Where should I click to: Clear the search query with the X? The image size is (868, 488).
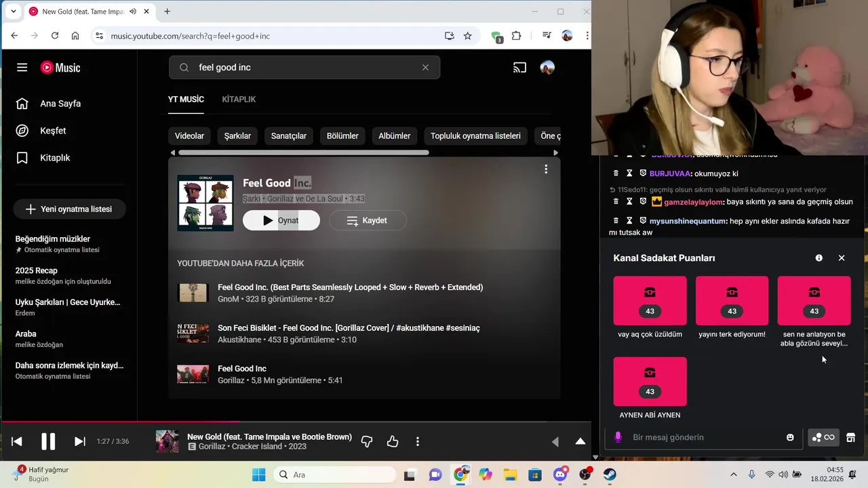click(425, 68)
